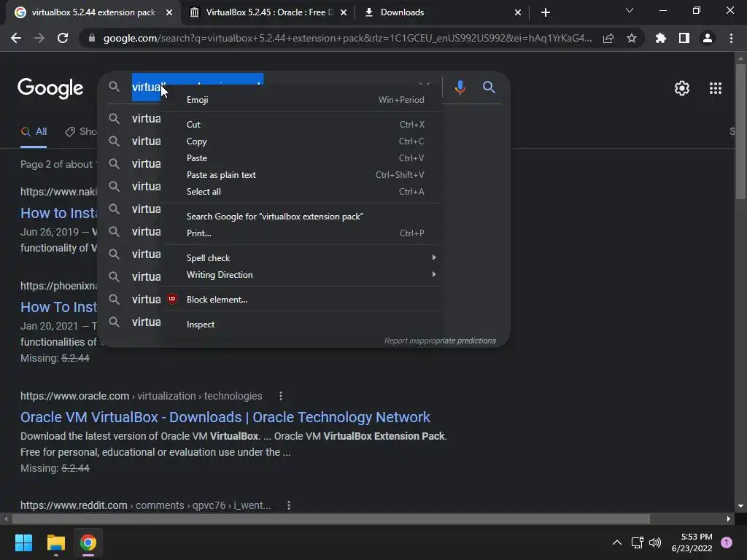The image size is (747, 560).
Task: Click the browser back arrow
Action: click(16, 38)
